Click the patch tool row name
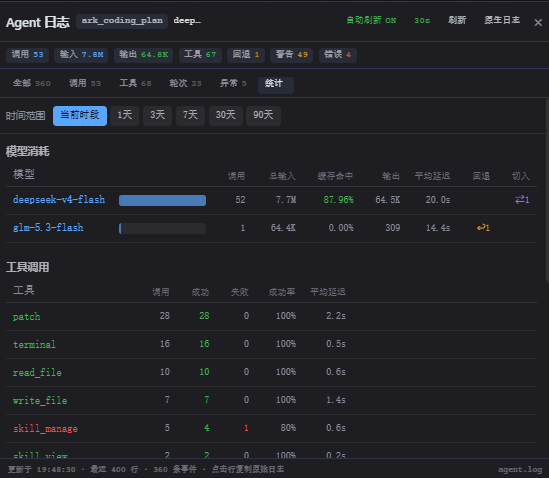Image resolution: width=549 pixels, height=478 pixels. pyautogui.click(x=27, y=317)
